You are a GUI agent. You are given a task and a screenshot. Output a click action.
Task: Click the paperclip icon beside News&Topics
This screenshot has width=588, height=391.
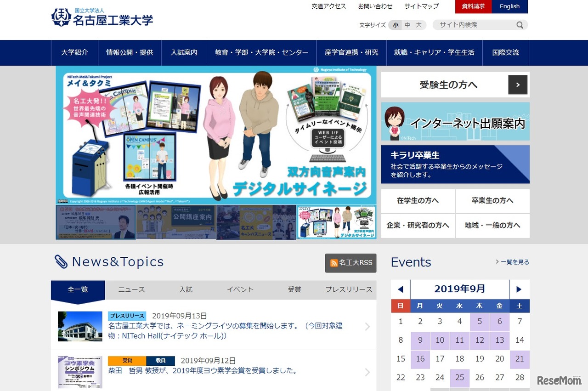click(60, 261)
